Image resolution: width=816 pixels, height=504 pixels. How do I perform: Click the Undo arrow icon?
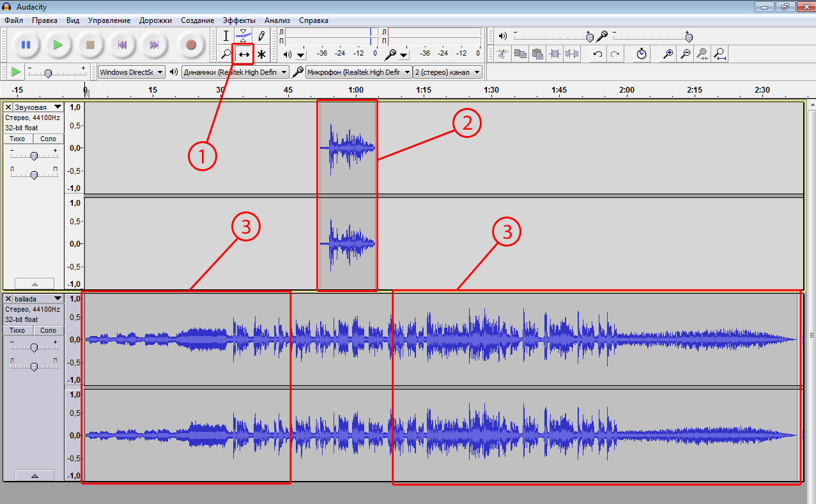tap(597, 54)
